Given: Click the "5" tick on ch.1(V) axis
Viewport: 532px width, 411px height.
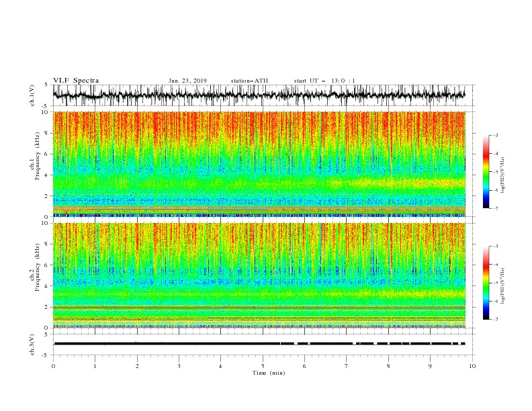Looking at the screenshot, I should (46, 85).
